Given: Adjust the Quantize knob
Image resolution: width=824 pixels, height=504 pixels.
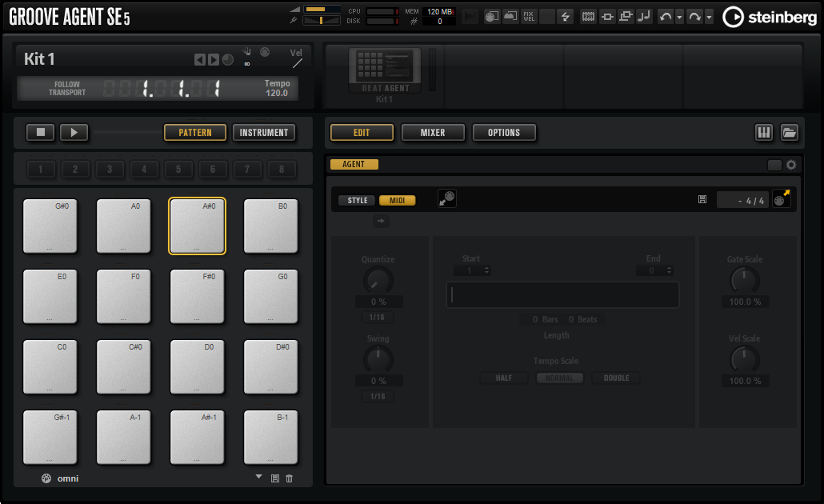Looking at the screenshot, I should point(378,280).
